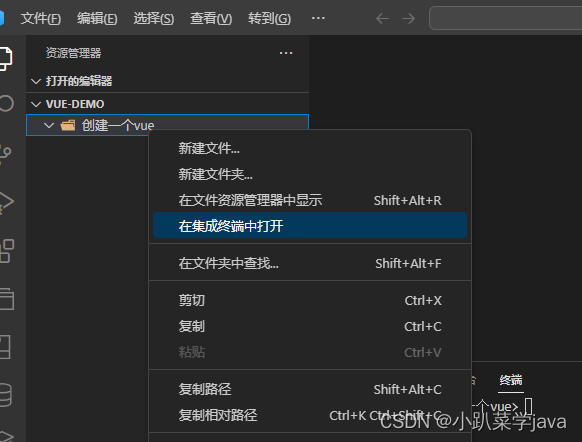Image resolution: width=582 pixels, height=442 pixels.
Task: Open the Extensions view icon
Action: pos(6,251)
